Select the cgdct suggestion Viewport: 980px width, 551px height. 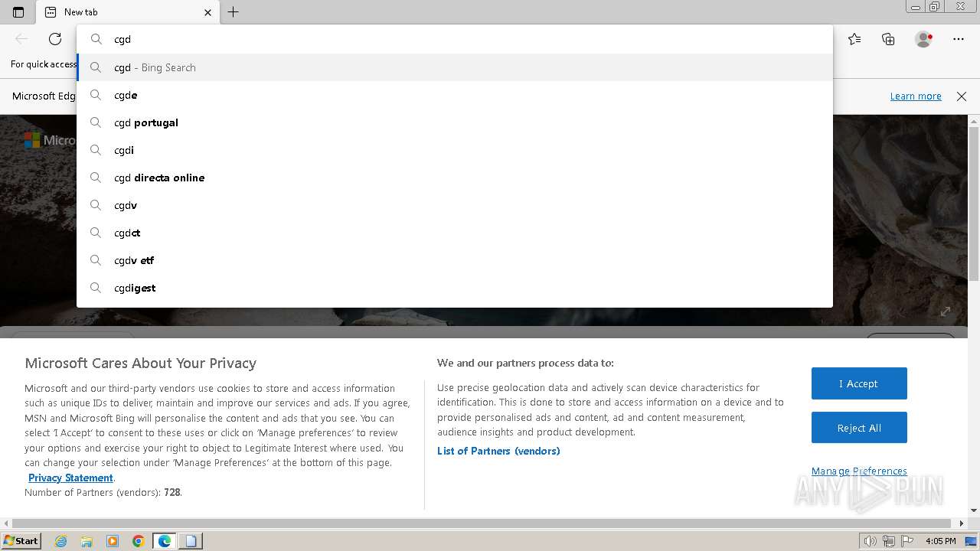coord(455,233)
